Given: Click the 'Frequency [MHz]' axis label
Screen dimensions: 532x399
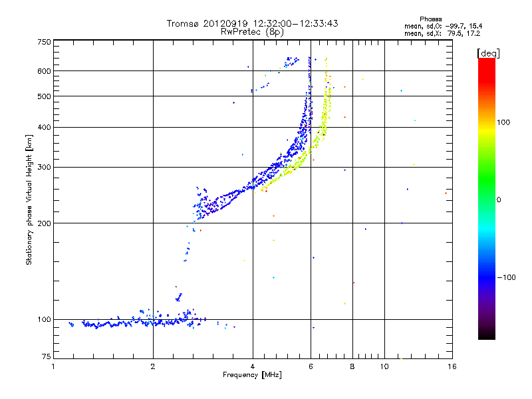Looking at the screenshot, I should 252,375.
